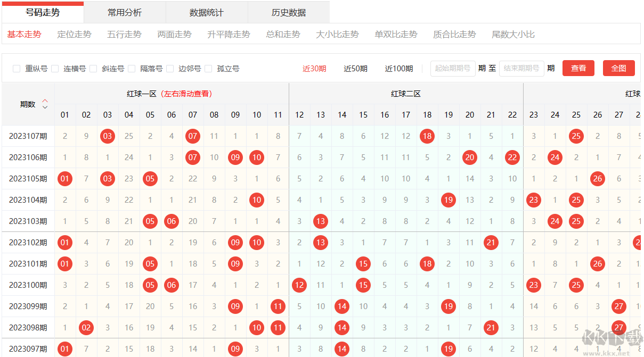Select 定位走势 sub-tab
Image resolution: width=644 pixels, height=357 pixels.
coord(74,35)
